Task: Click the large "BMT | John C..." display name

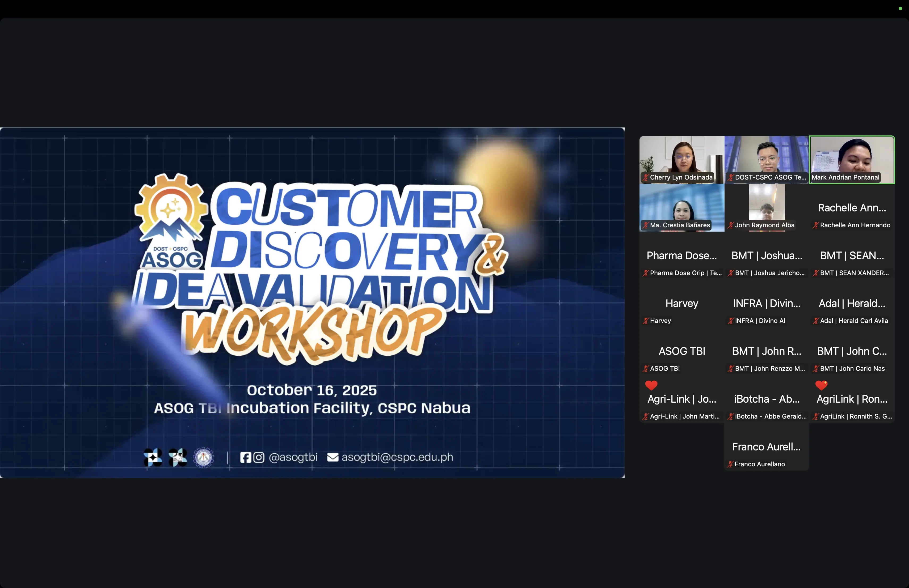Action: (x=852, y=351)
